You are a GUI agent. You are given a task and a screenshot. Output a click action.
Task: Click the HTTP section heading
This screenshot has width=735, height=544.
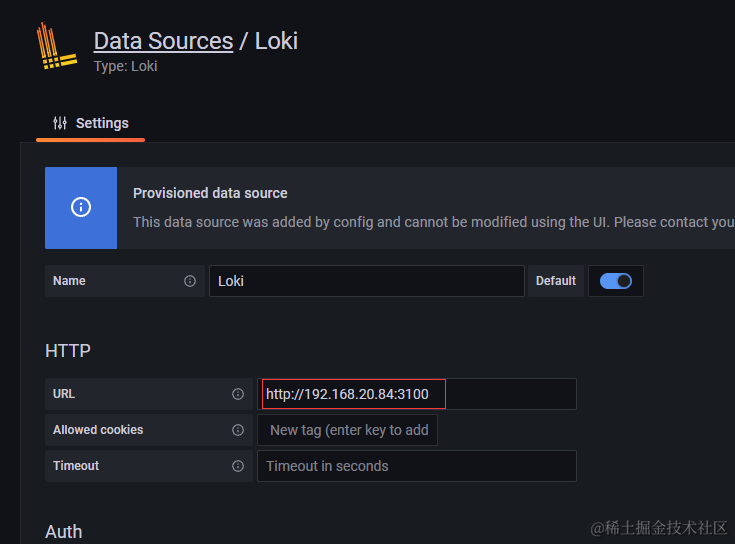(68, 351)
